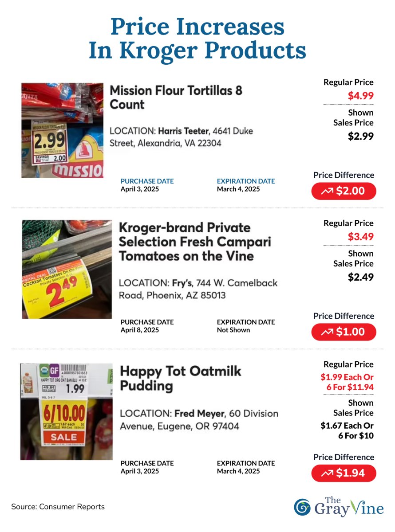Open the Mission Flour Tortillas photo
The image size is (395, 532).
point(62,130)
